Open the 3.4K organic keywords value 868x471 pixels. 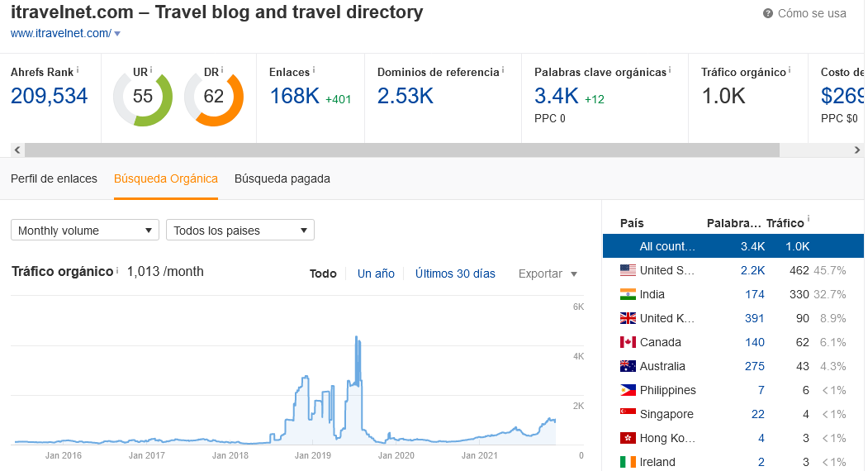[x=557, y=97]
